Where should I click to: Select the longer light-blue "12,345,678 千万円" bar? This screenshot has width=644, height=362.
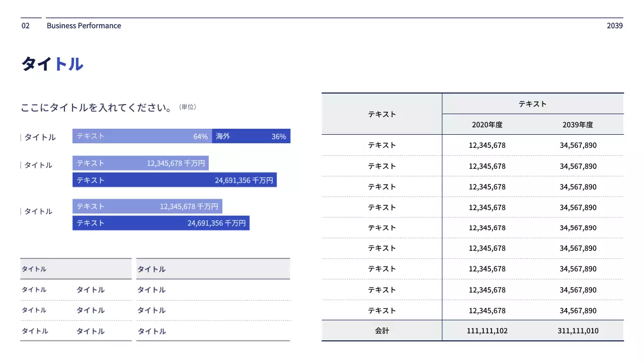(x=147, y=206)
